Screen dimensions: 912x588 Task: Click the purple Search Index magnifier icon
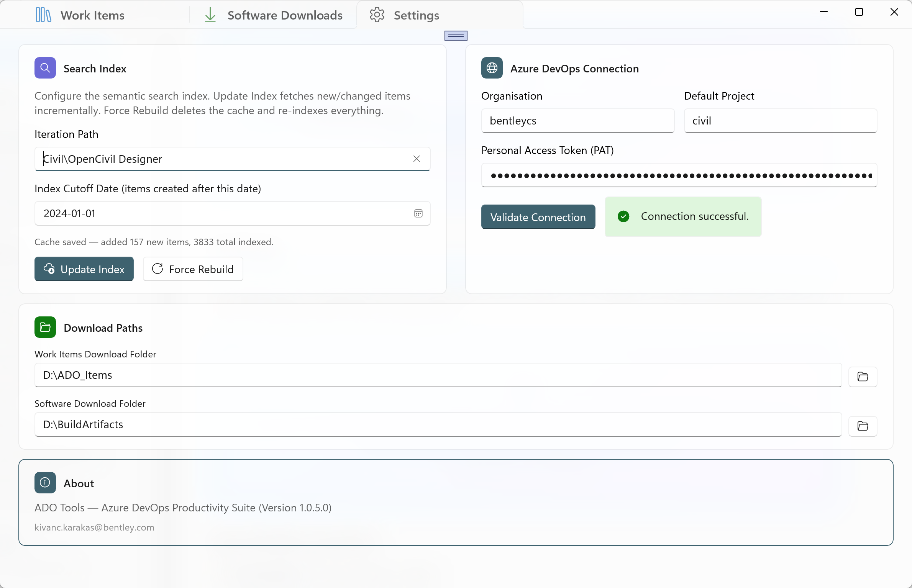coord(45,68)
